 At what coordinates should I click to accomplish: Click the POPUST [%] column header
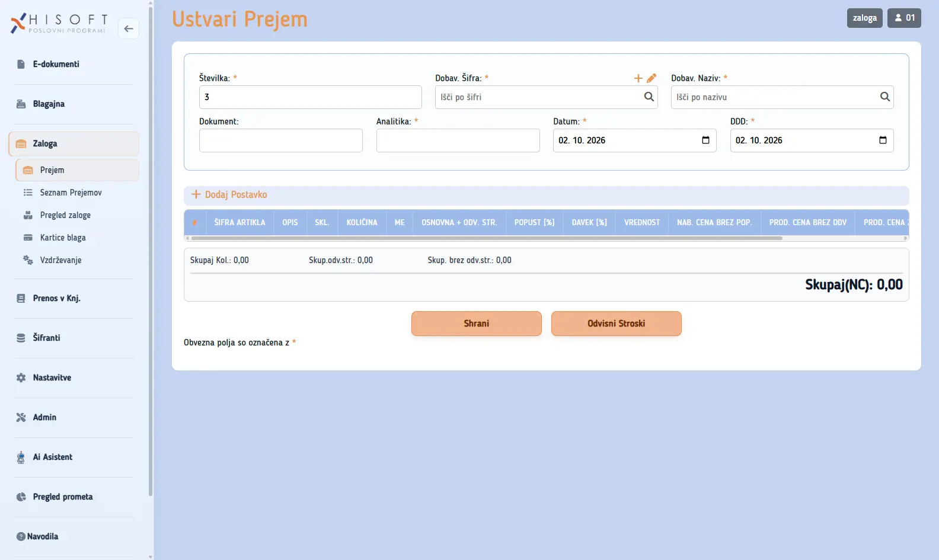pos(535,222)
